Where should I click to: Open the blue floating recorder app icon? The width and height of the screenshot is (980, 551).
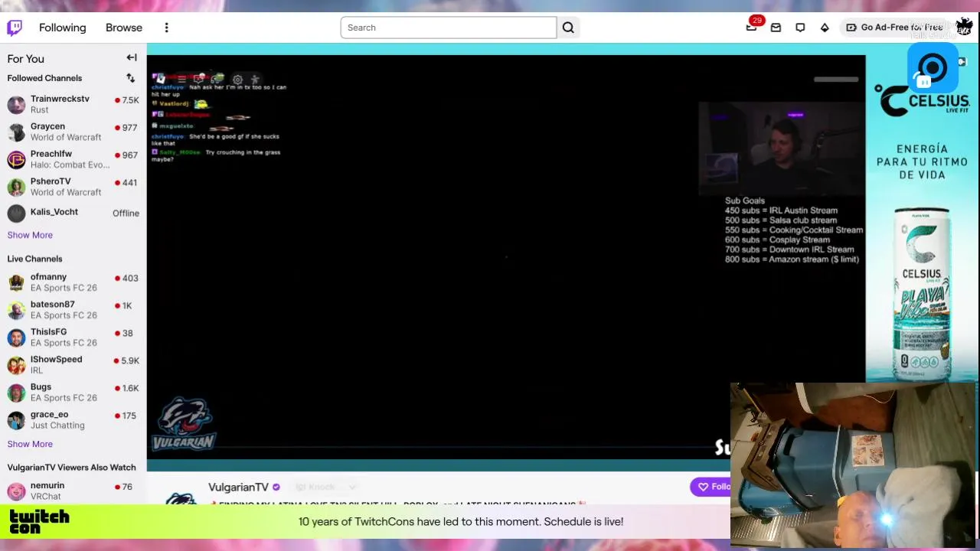[x=933, y=68]
